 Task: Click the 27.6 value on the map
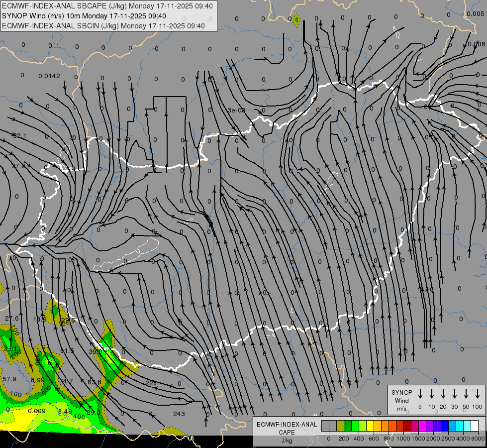point(12,319)
